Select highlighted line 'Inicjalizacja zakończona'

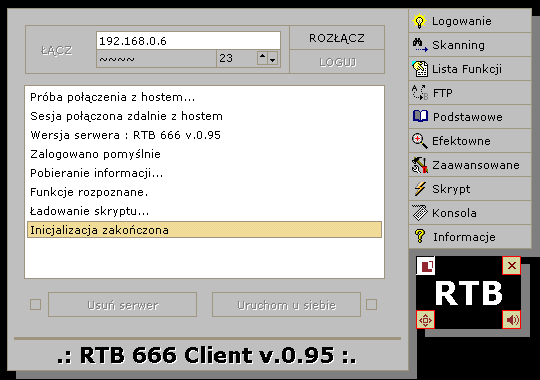pos(204,230)
